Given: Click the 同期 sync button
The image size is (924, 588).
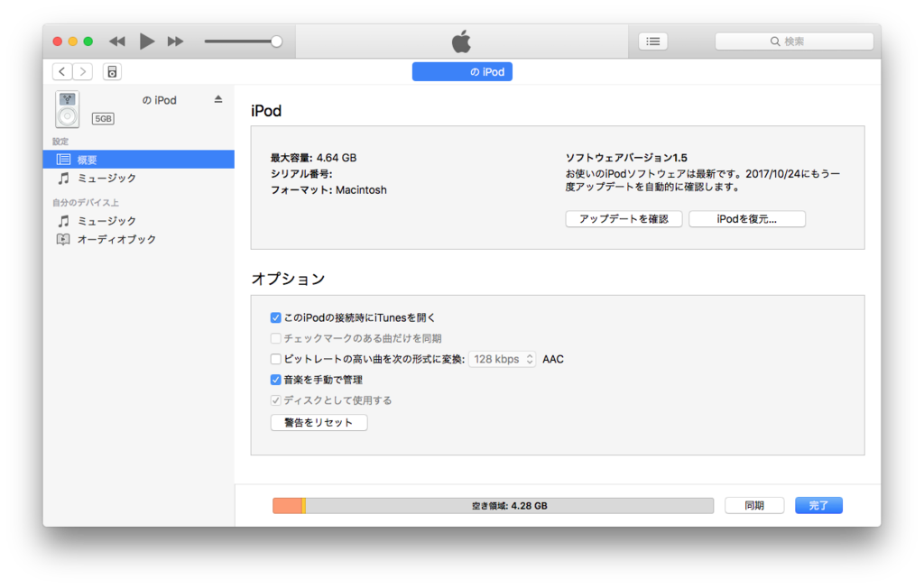Looking at the screenshot, I should point(754,506).
